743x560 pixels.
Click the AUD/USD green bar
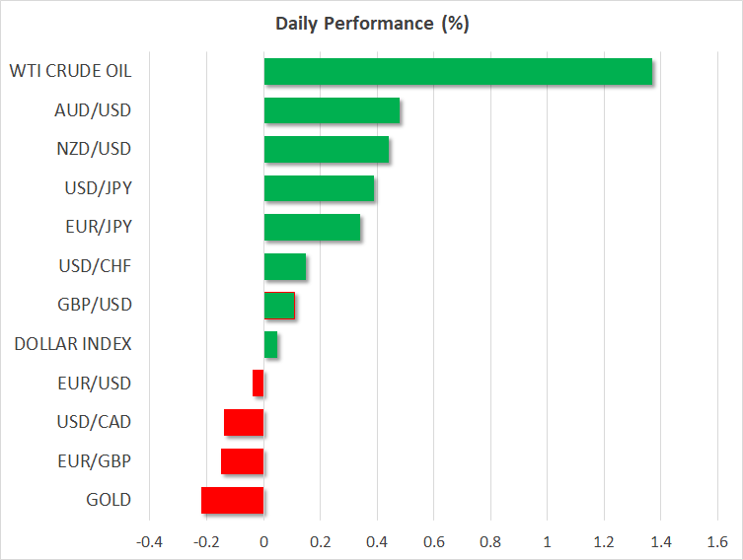332,110
